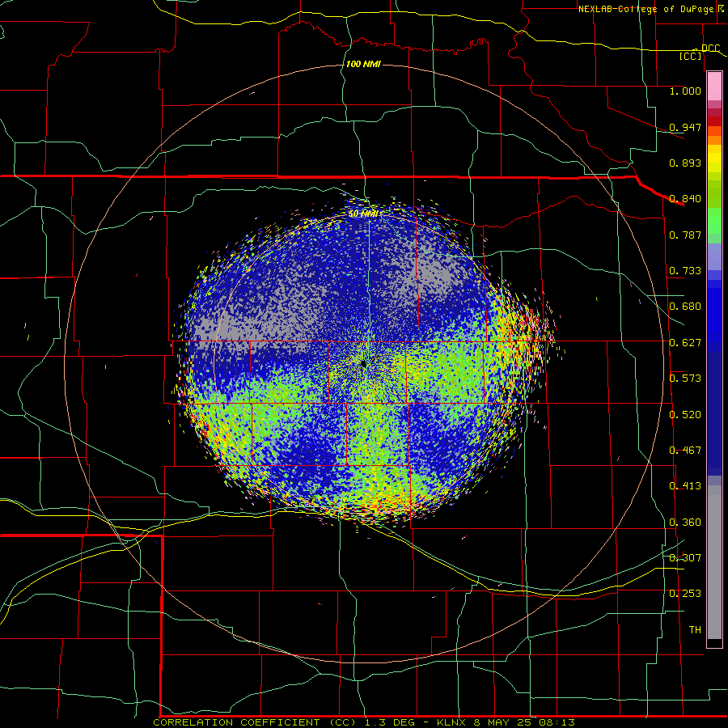This screenshot has width=728, height=728.
Task: Click the 0.893 scale value
Action: 685,163
